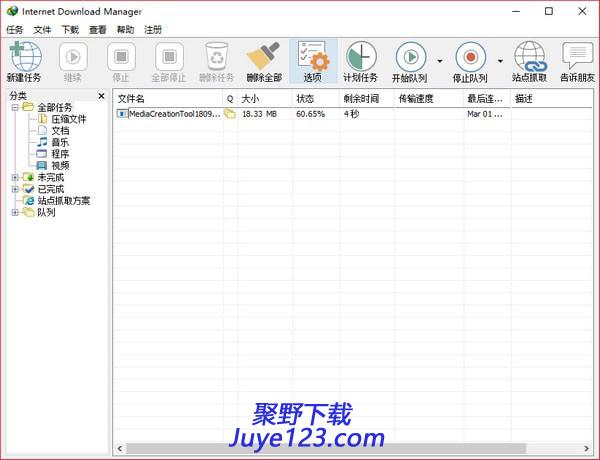600x460 pixels.
Task: Click the 停止 (stop) toolbar icon
Action: 121,57
